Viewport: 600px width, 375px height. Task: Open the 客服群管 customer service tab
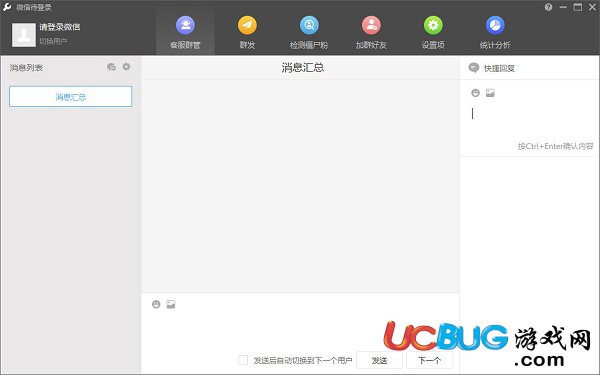click(x=185, y=33)
